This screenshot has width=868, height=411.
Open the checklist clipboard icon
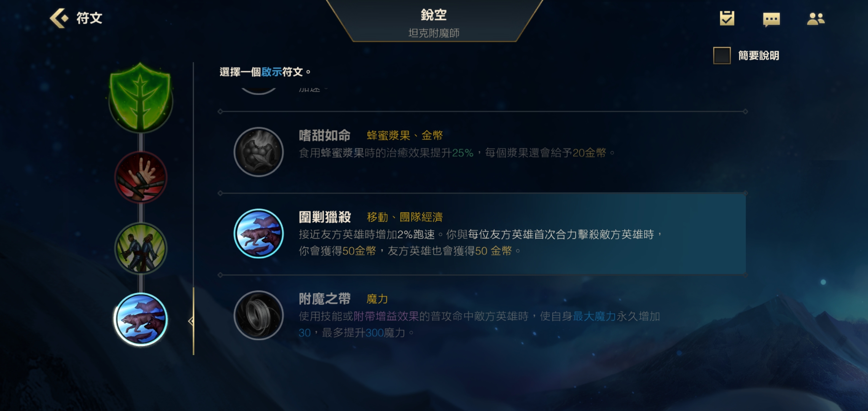click(x=727, y=18)
